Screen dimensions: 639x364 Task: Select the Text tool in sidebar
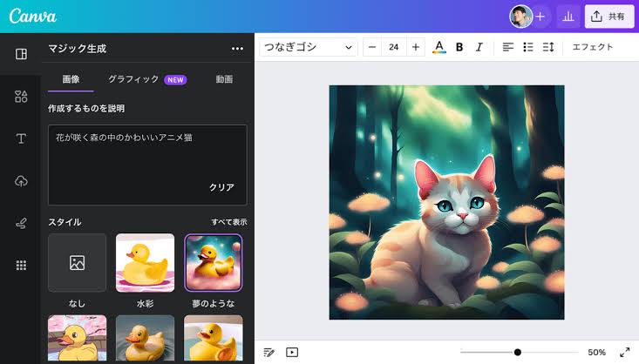[21, 138]
